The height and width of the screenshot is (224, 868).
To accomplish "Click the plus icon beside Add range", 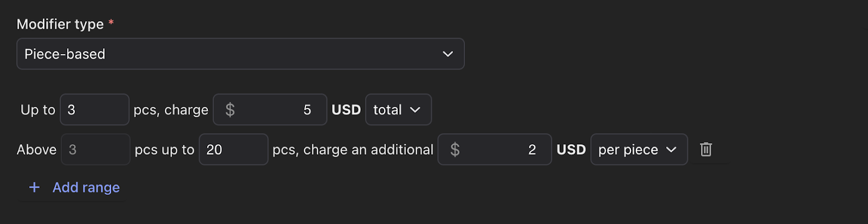I will [34, 187].
